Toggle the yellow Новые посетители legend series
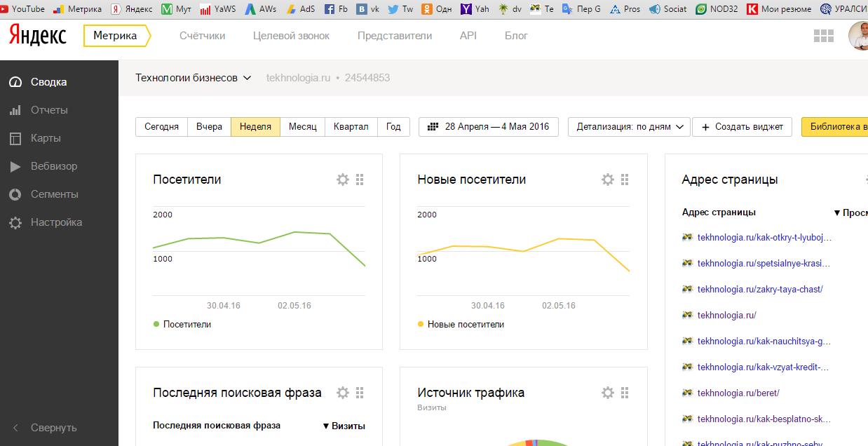This screenshot has height=446, width=868. pos(461,325)
